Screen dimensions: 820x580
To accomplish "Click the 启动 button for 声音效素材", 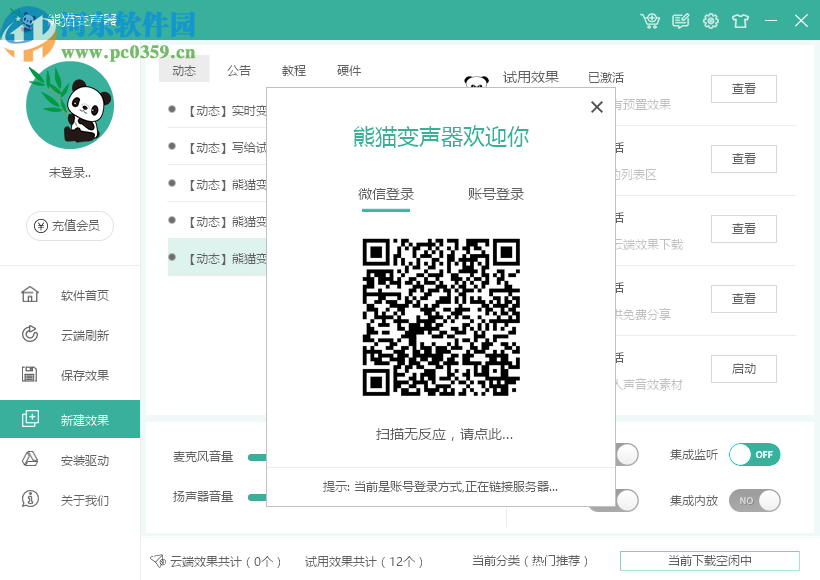I will pos(744,369).
